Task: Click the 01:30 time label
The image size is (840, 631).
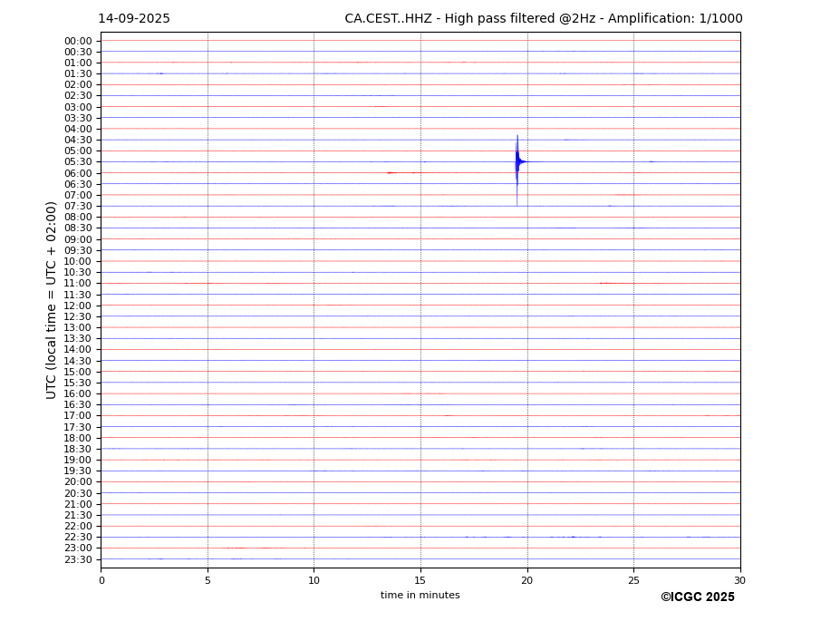Action: tap(78, 74)
